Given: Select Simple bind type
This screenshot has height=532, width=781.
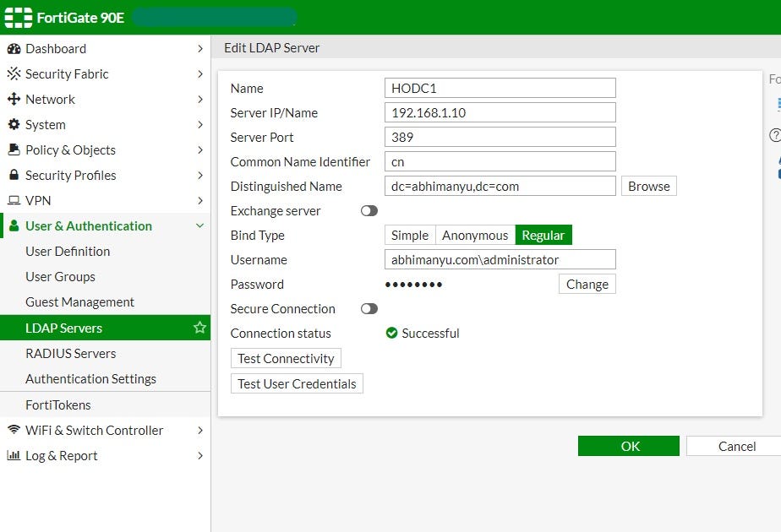Looking at the screenshot, I should pos(410,235).
